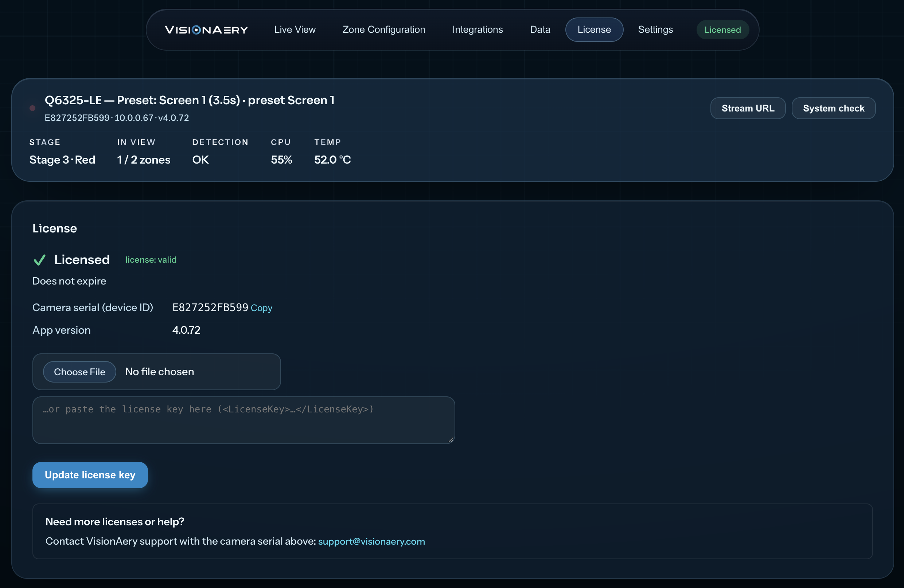Viewport: 904px width, 588px height.
Task: Click the Q6325-LE preset header title
Action: (x=190, y=100)
